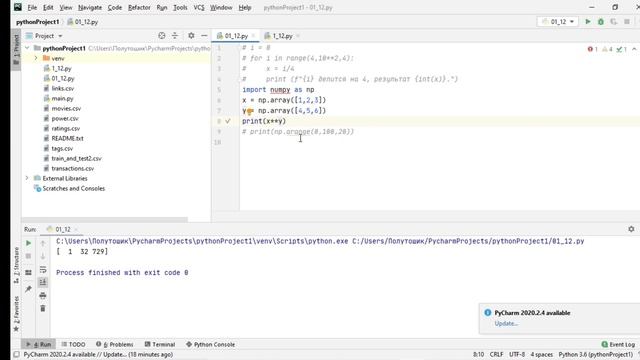Run the 01_12 configuration from the top toolbar
Viewport: 640px width, 360px height.
click(588, 22)
